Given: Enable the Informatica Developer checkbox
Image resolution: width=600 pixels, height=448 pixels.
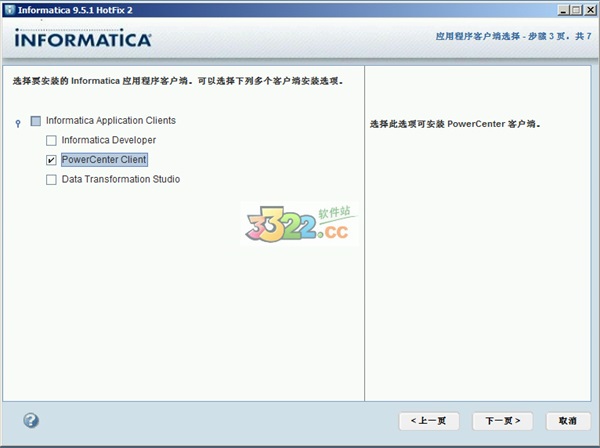Looking at the screenshot, I should tap(51, 140).
